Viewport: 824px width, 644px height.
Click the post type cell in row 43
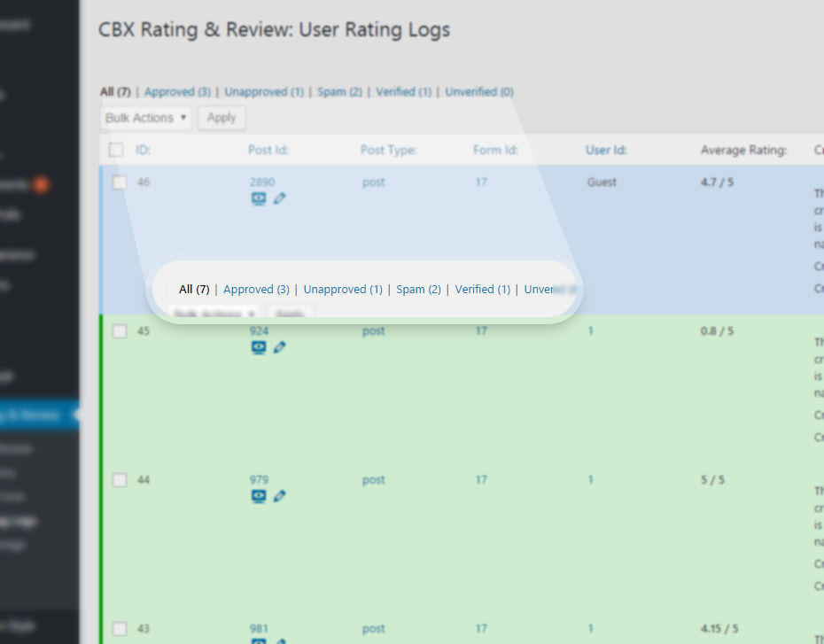pyautogui.click(x=374, y=629)
